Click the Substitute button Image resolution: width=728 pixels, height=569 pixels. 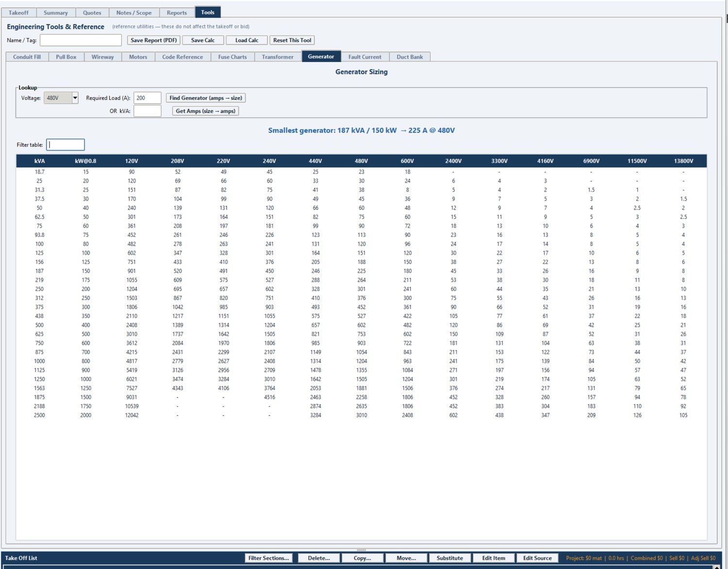[x=450, y=558]
